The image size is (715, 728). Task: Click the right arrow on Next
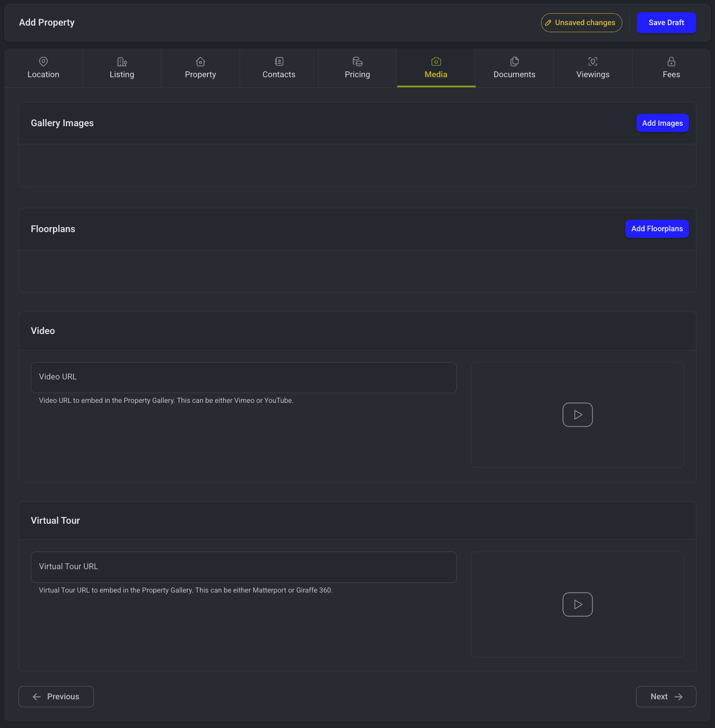pyautogui.click(x=679, y=697)
